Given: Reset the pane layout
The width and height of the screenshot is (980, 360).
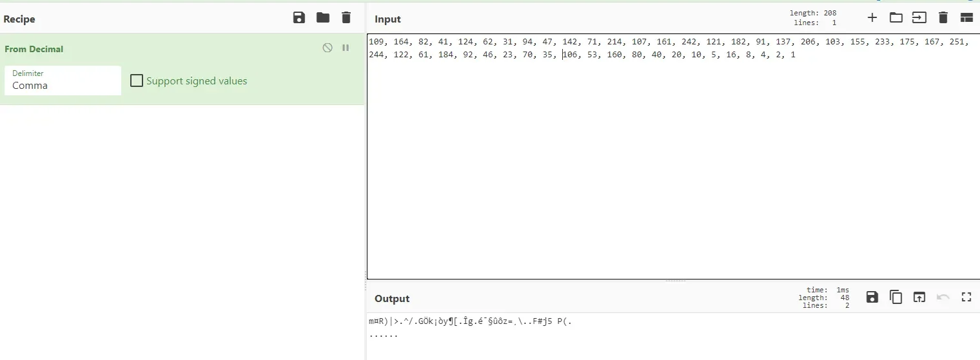Looking at the screenshot, I should [966, 18].
